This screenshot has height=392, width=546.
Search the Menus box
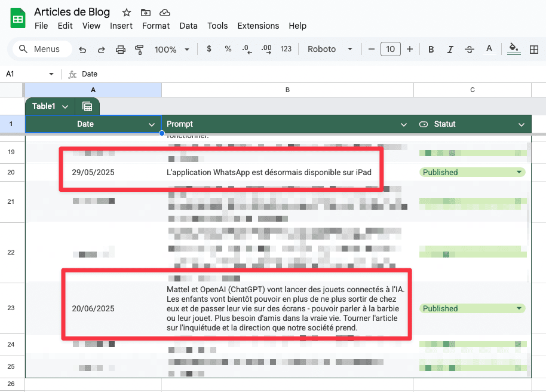42,49
